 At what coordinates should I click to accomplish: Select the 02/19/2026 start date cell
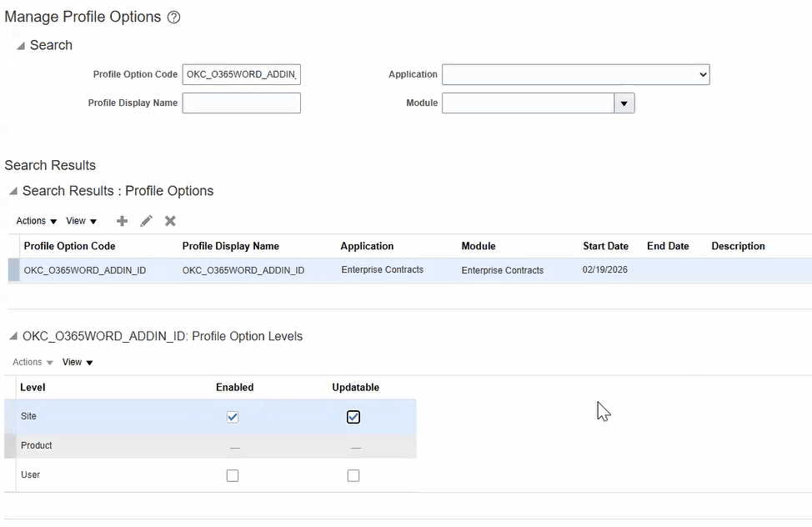(x=605, y=270)
